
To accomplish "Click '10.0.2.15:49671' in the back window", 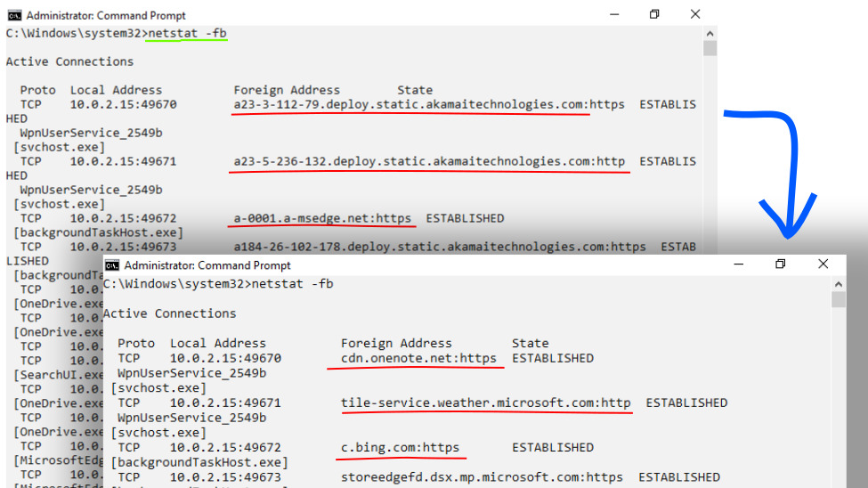I will 124,161.
